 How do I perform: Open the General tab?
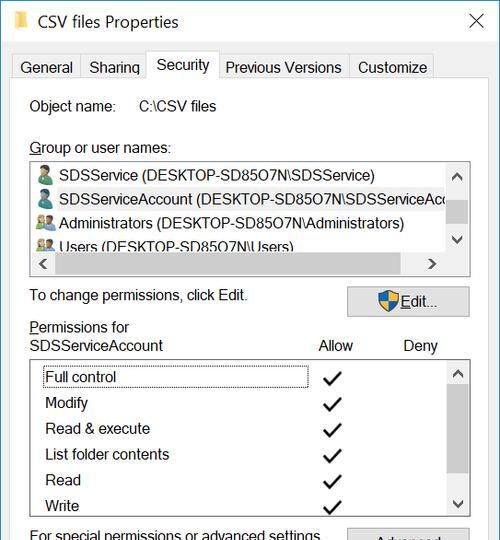pyautogui.click(x=46, y=67)
